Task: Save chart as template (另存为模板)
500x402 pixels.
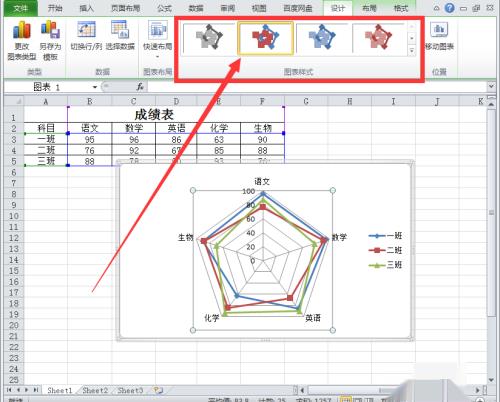Action: [50, 40]
